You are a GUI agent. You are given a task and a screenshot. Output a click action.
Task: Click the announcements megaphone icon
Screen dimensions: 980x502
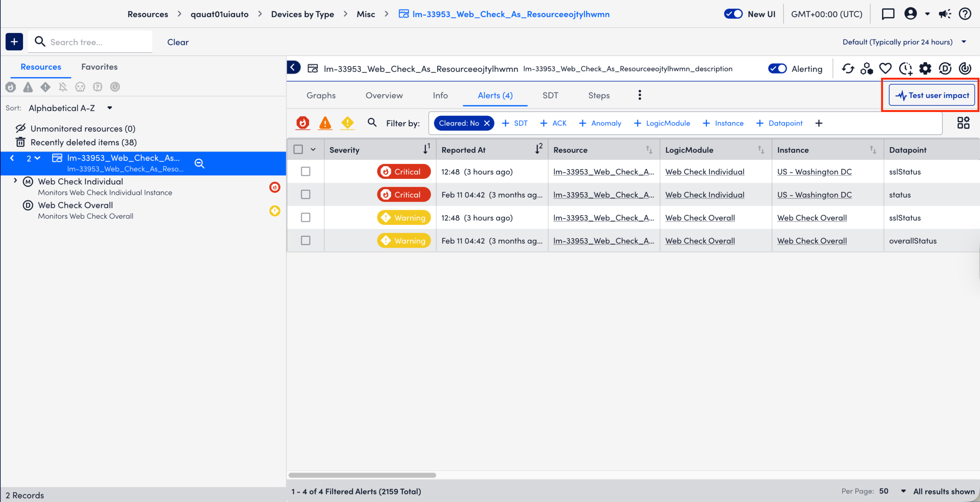click(x=945, y=14)
